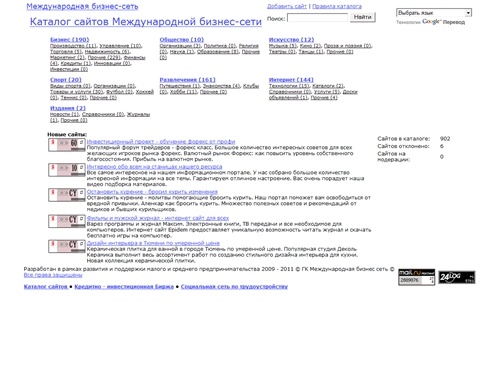Focus the 'Поиск' search input field

[317, 18]
